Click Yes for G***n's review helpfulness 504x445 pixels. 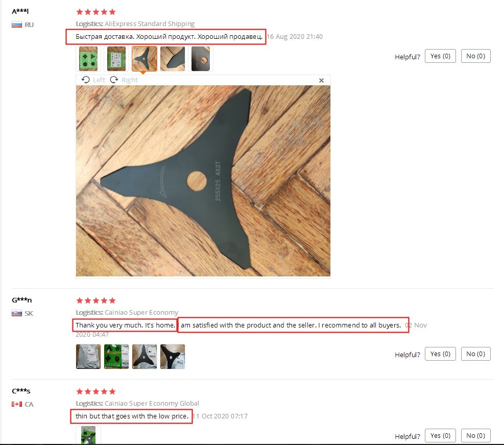pyautogui.click(x=440, y=354)
